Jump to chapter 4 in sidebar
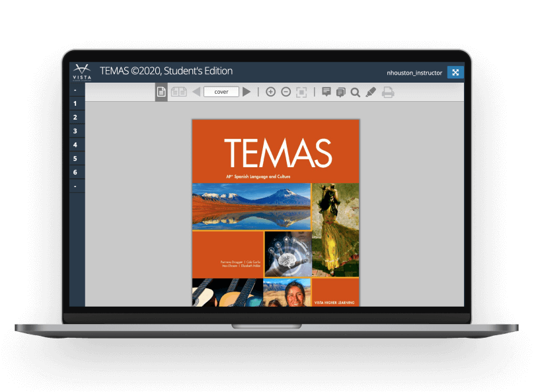 75,145
